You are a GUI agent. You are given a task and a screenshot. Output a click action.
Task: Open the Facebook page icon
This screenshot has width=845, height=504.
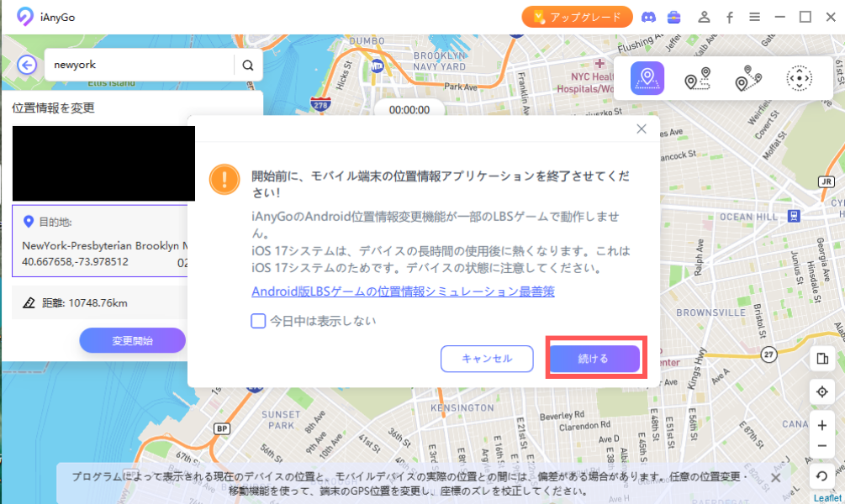click(x=729, y=17)
